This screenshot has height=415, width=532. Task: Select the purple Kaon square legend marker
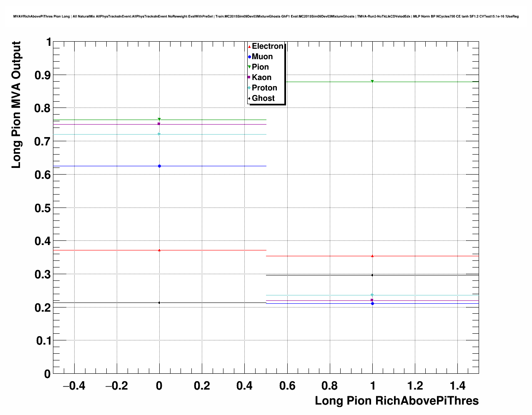click(x=249, y=77)
